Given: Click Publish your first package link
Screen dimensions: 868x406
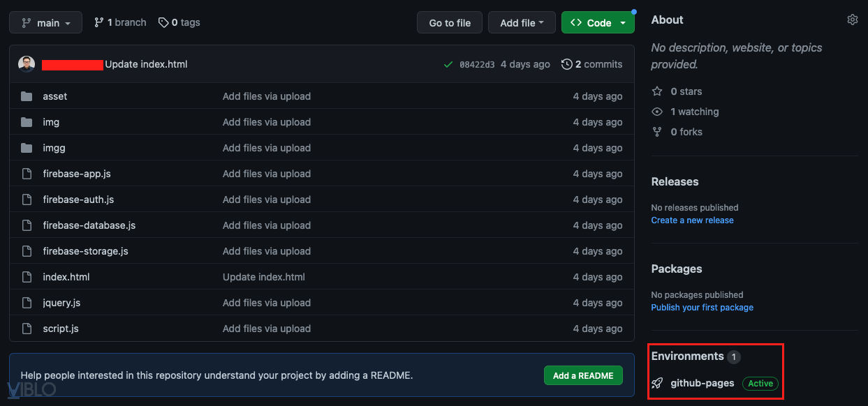Looking at the screenshot, I should pos(702,307).
